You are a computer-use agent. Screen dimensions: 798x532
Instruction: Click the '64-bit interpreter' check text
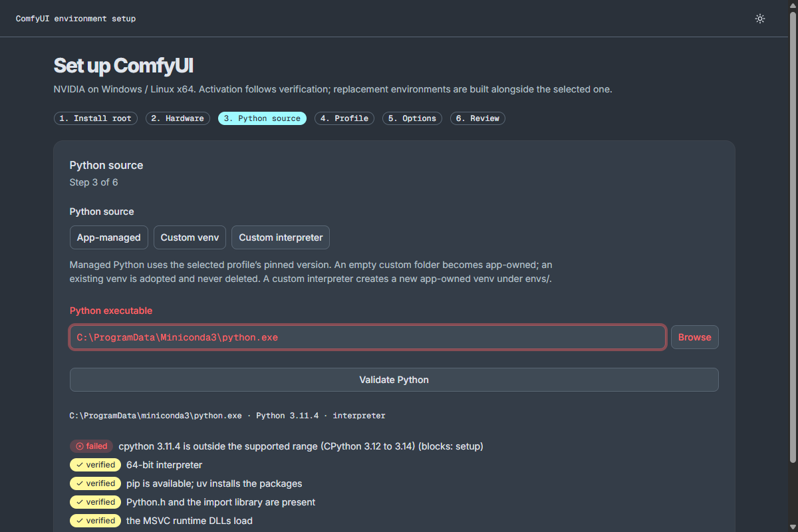coord(164,465)
